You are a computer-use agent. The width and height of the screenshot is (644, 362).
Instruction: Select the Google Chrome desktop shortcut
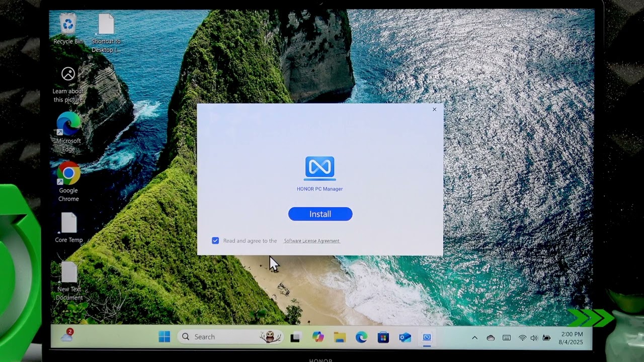click(68, 182)
